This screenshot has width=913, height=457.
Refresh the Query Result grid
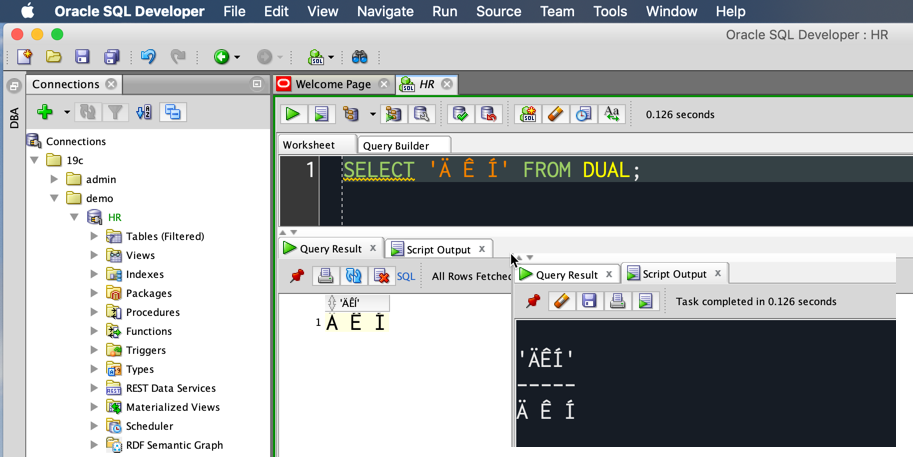coord(353,275)
